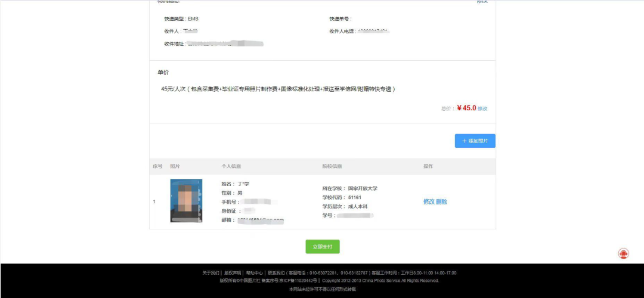Open the 帮助中心 footer link

tap(254, 273)
